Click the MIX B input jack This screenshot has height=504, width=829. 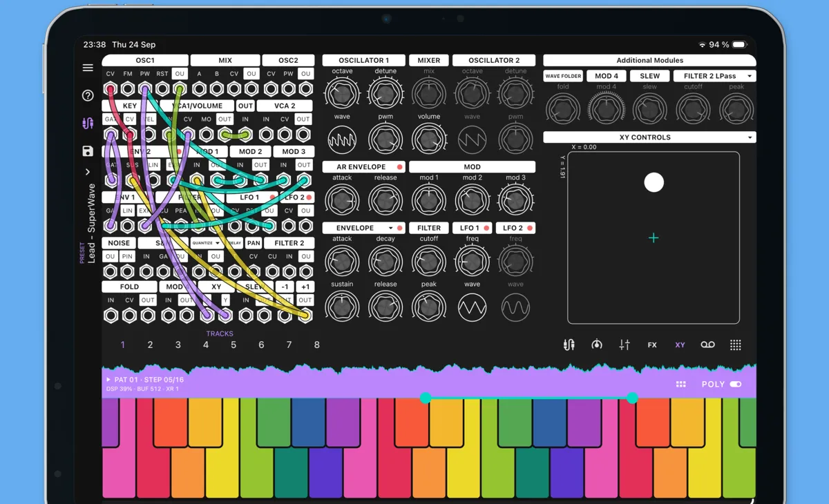(x=217, y=89)
